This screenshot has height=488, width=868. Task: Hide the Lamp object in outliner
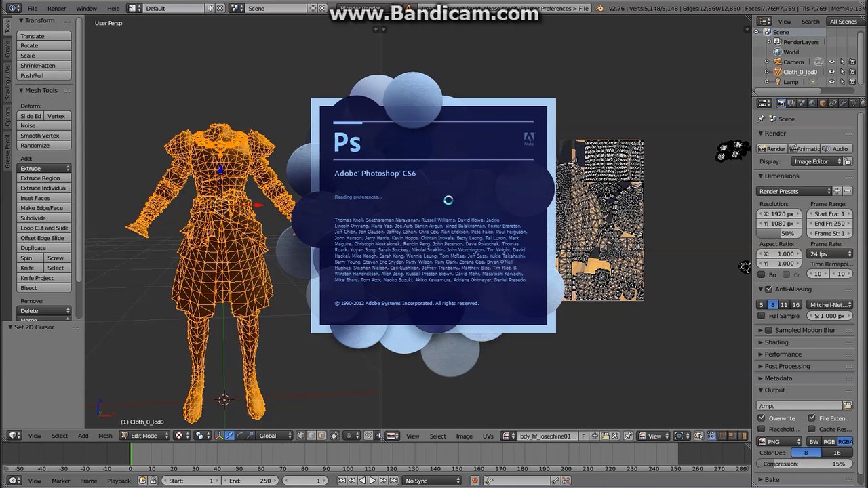coord(832,82)
